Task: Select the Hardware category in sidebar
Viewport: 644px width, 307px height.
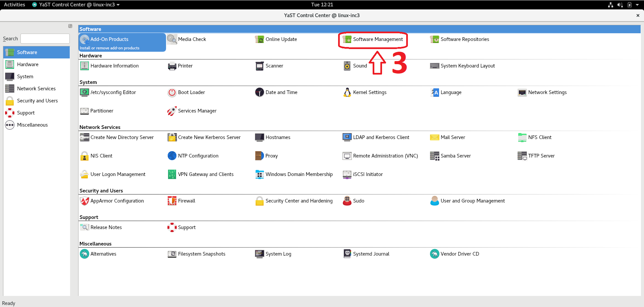Action: click(28, 64)
